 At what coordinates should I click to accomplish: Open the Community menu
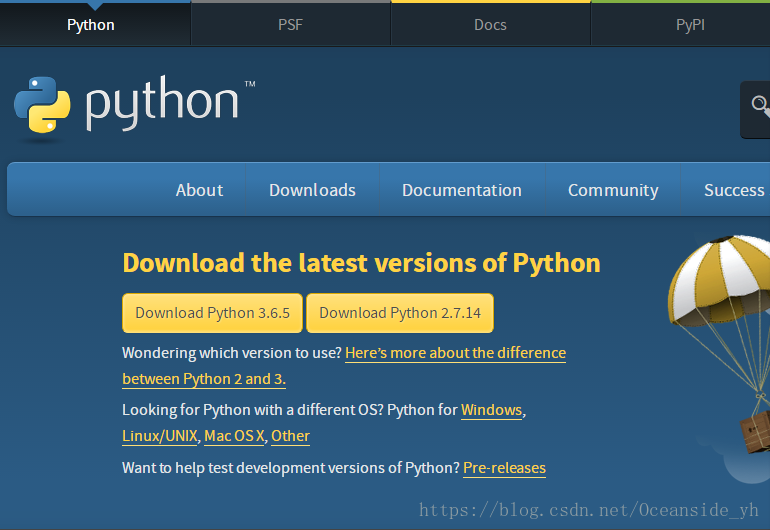[613, 190]
